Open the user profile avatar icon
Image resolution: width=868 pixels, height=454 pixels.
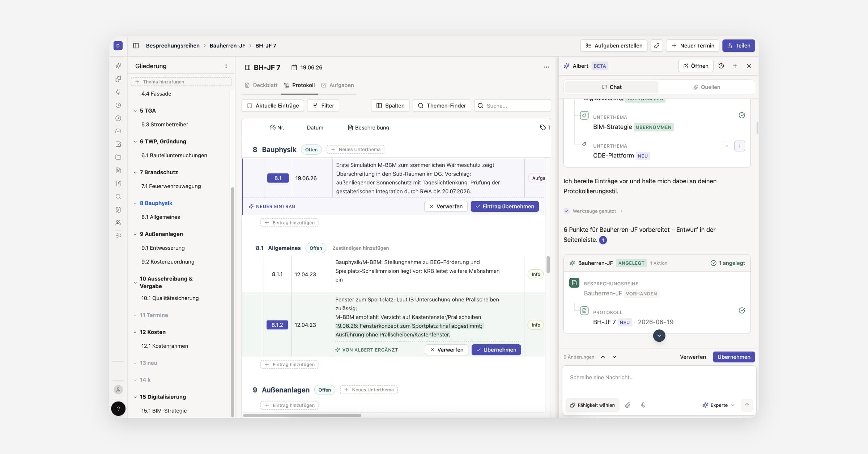(x=118, y=390)
